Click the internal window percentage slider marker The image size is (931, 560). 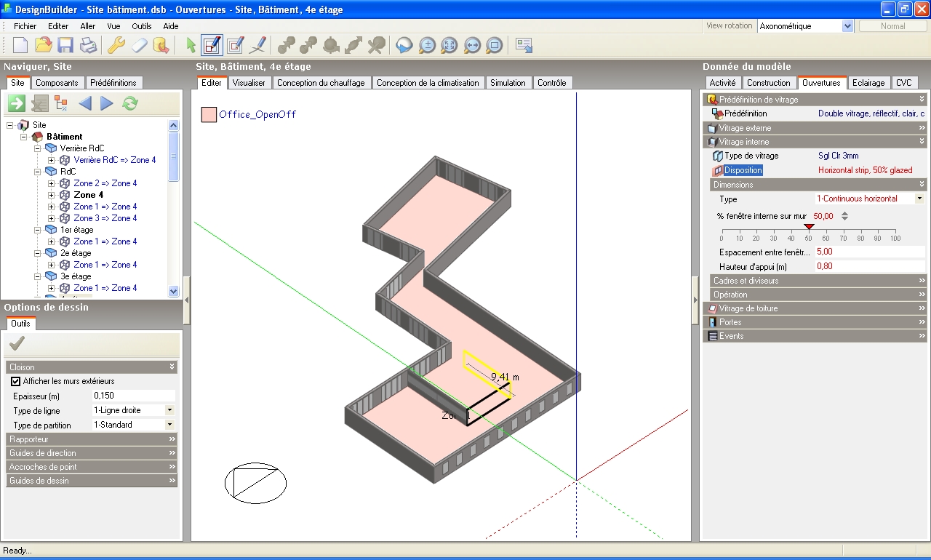pos(809,227)
